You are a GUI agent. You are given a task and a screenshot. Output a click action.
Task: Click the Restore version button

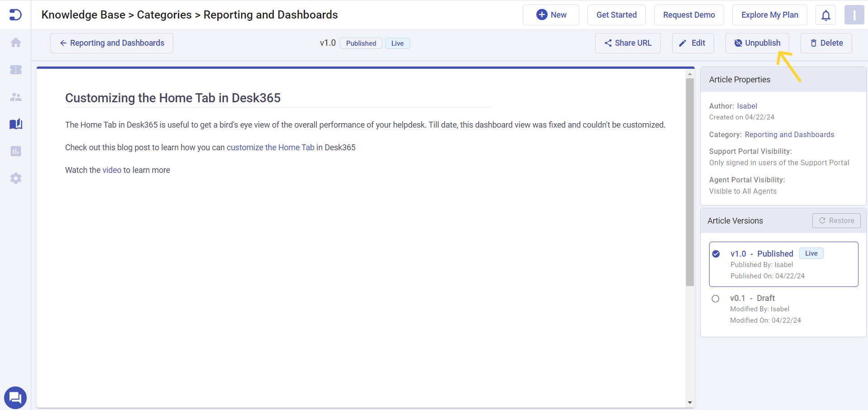point(836,220)
